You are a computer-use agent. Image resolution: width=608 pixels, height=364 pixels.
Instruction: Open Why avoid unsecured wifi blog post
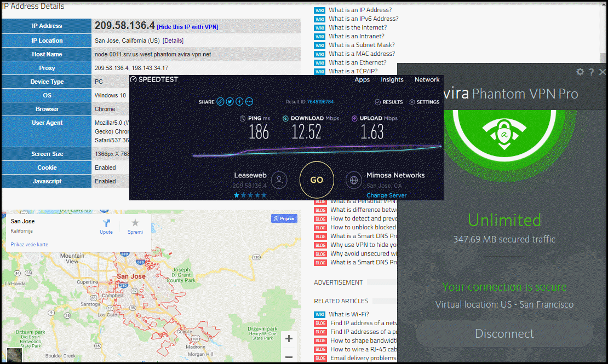[x=364, y=253]
